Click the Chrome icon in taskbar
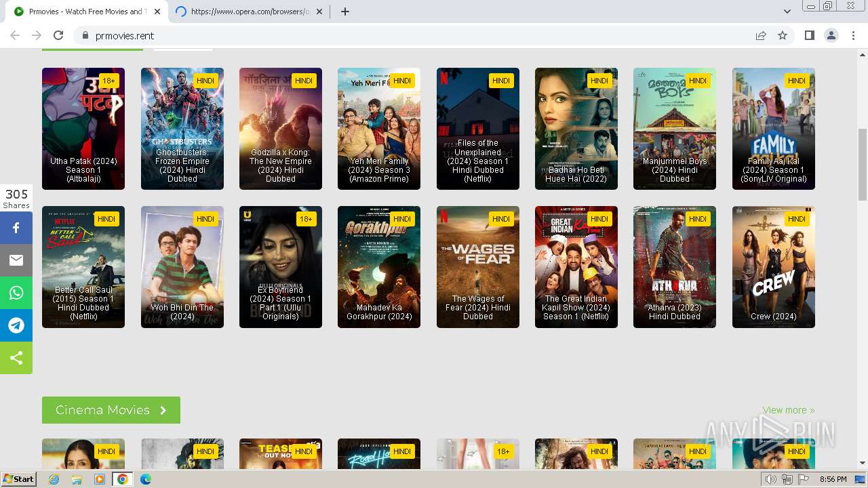Viewport: 868px width, 488px height. tap(123, 479)
